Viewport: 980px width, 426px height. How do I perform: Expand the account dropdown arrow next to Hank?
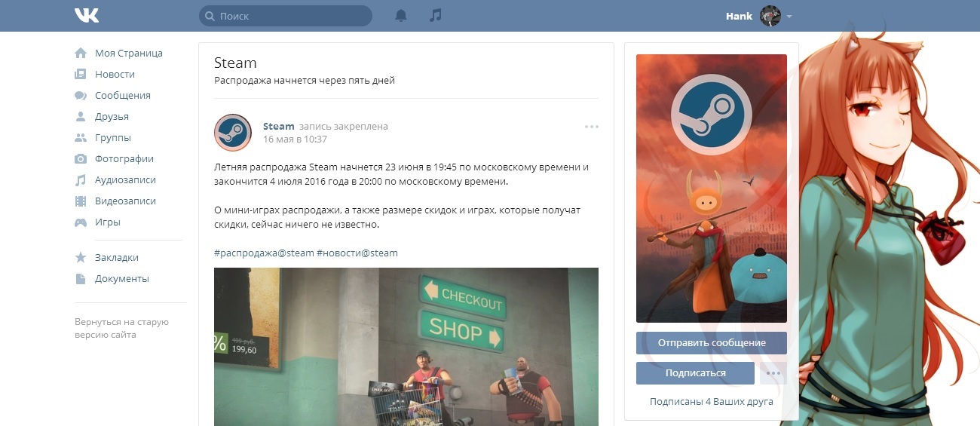789,16
